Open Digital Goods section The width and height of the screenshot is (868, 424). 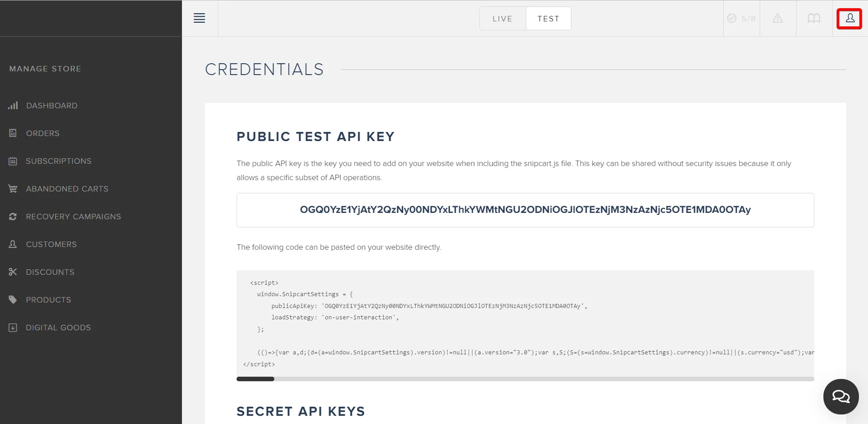[58, 328]
